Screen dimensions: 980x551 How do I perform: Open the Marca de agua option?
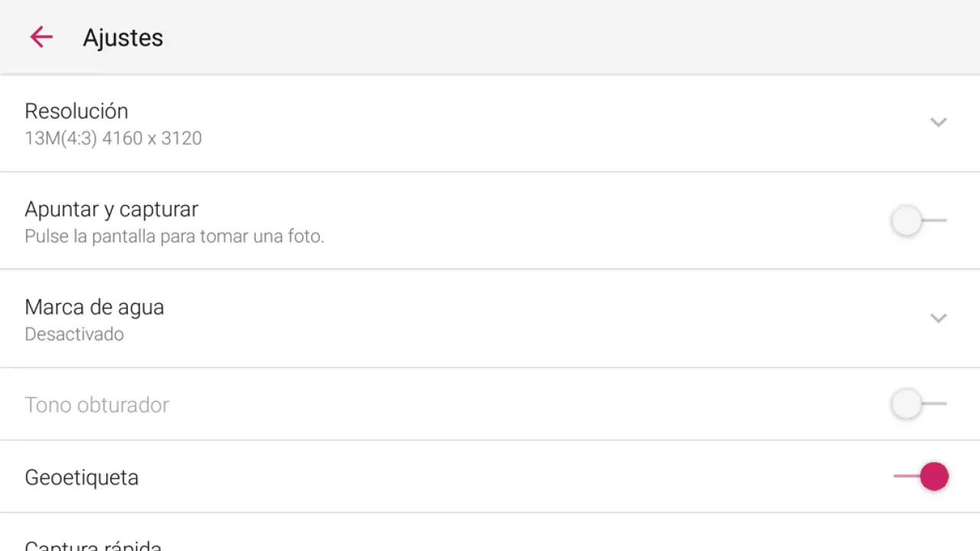coord(94,307)
